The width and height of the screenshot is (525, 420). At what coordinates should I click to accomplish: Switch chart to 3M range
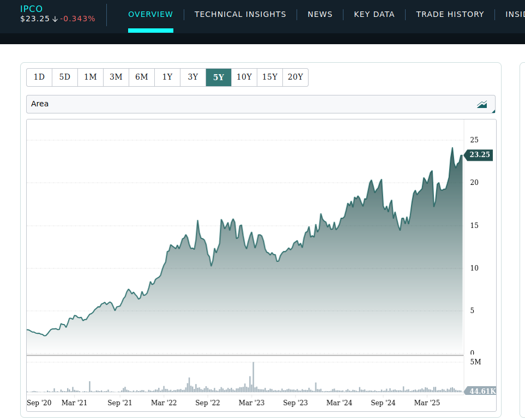coord(116,77)
